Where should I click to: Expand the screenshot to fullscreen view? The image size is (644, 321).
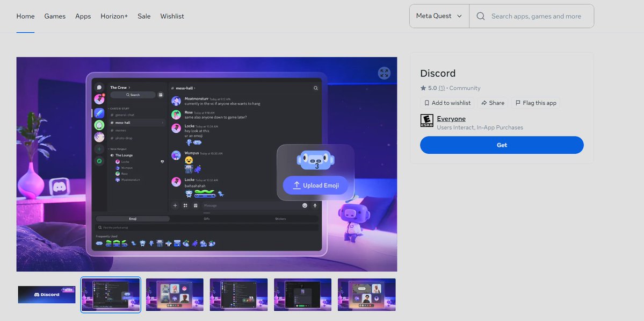tap(384, 73)
